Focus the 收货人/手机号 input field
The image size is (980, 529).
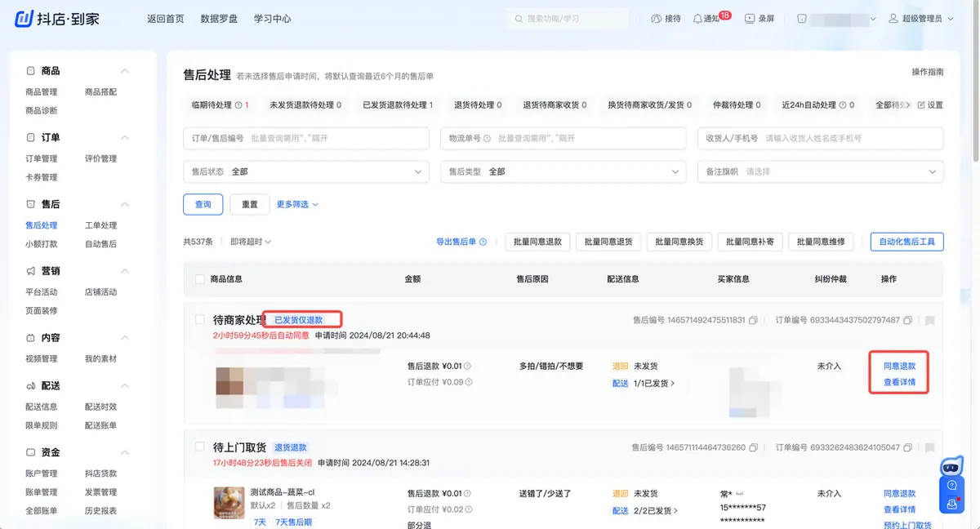pyautogui.click(x=820, y=139)
